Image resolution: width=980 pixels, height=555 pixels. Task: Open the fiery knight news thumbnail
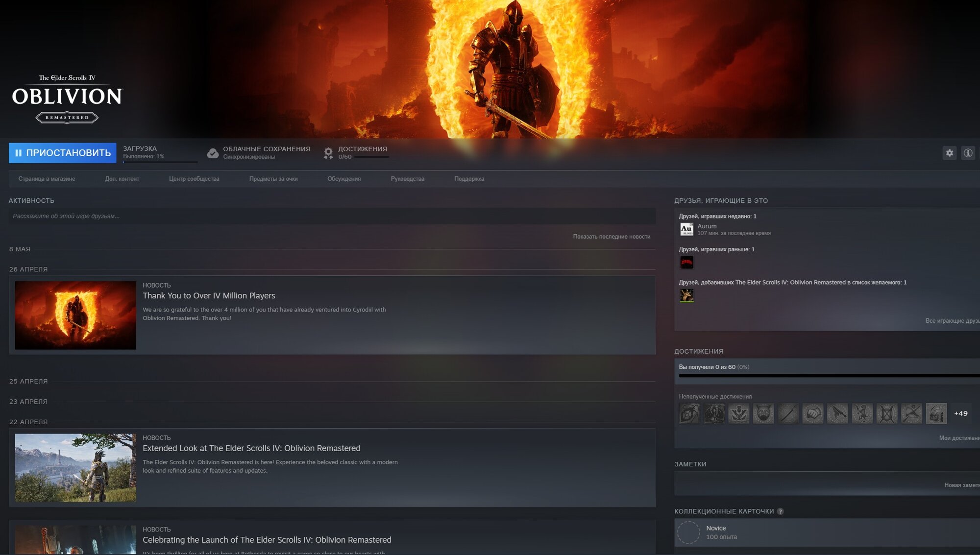pos(75,315)
